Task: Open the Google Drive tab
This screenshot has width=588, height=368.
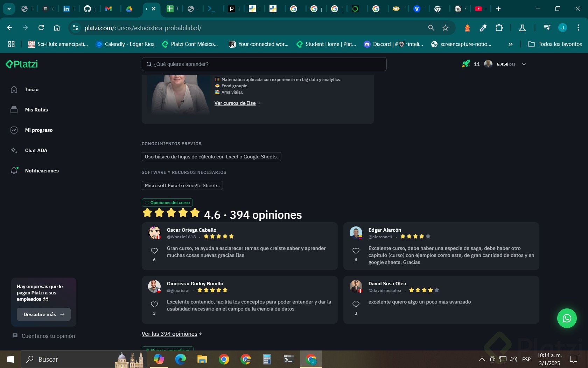Action: (x=129, y=9)
